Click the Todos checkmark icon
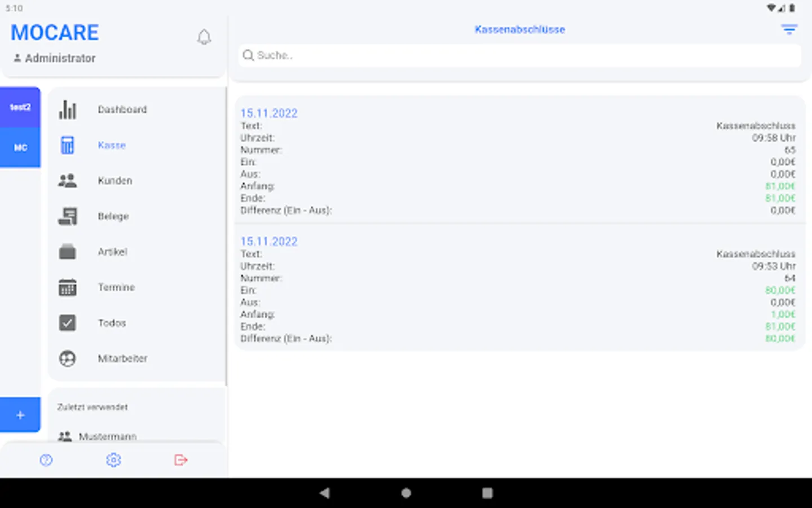Screen dimensions: 812x508 click(x=68, y=323)
